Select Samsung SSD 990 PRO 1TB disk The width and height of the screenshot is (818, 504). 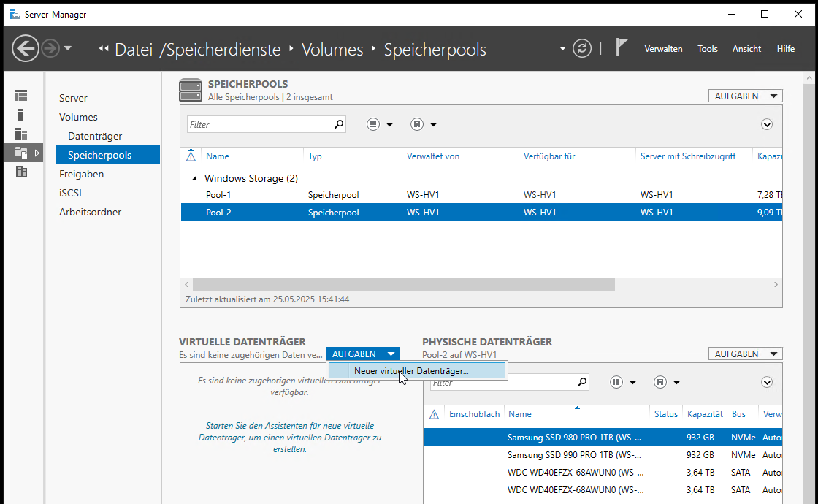coord(603,455)
